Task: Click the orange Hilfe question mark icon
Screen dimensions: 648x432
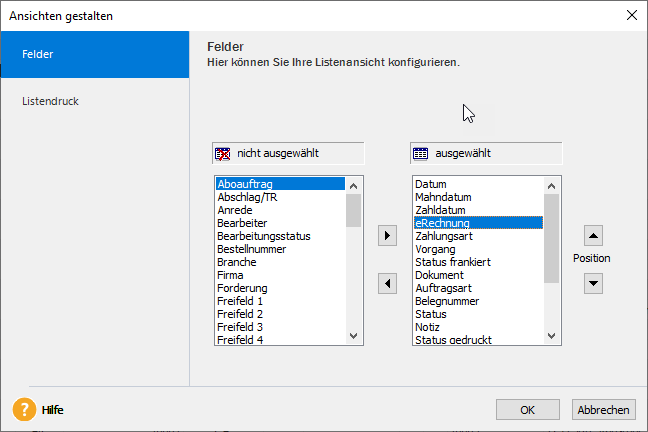Action: pos(24,409)
